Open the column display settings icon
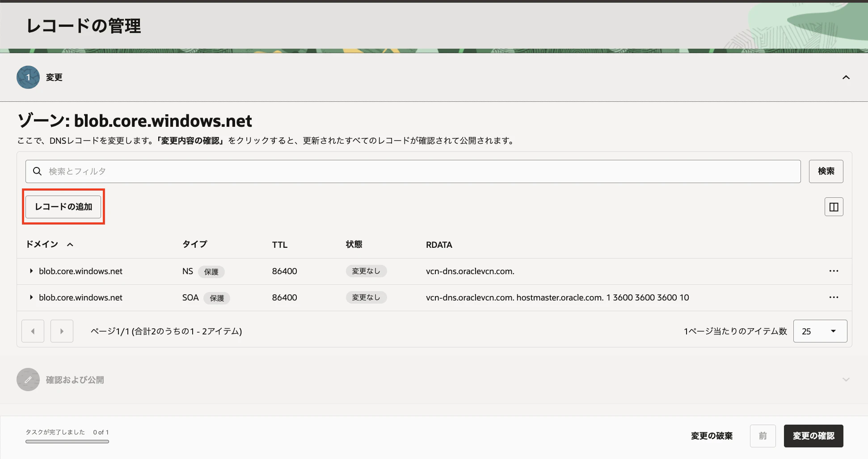This screenshot has width=868, height=459. tap(834, 207)
